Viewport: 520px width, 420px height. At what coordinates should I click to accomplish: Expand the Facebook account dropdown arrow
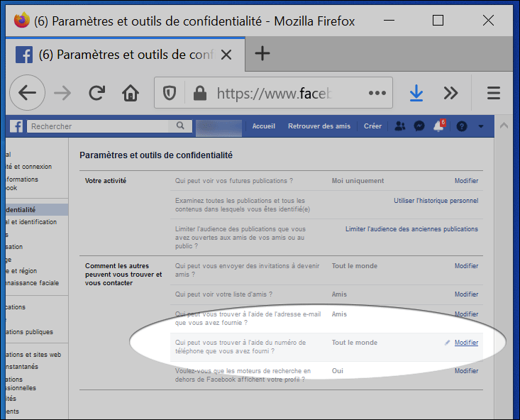481,126
